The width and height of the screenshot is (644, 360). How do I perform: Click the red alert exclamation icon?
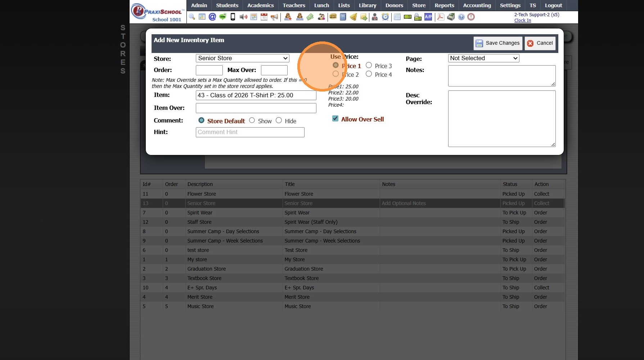click(x=471, y=17)
